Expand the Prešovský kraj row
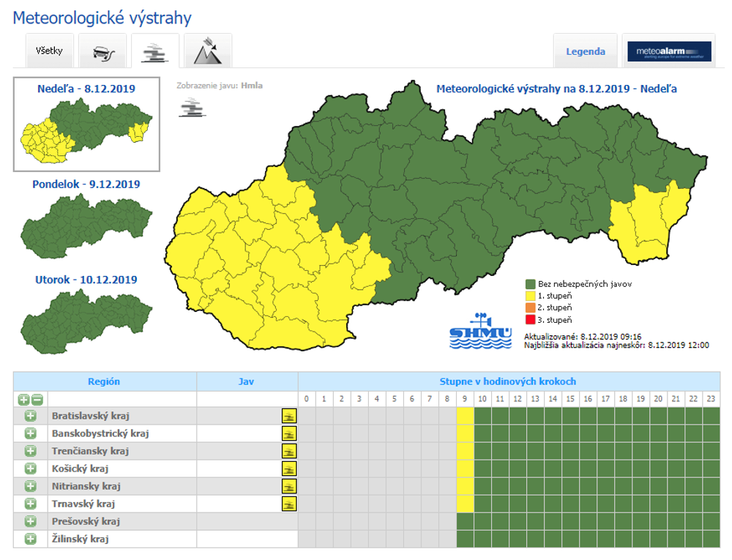732x560 pixels. 31,522
